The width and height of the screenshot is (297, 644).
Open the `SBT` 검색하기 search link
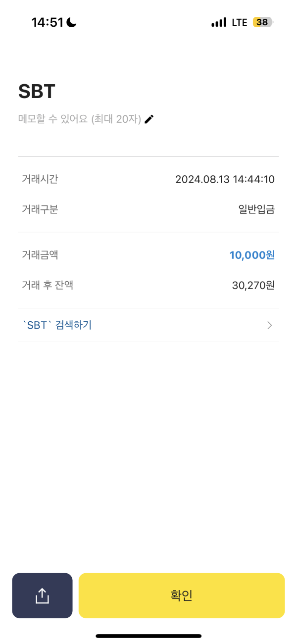coord(57,325)
